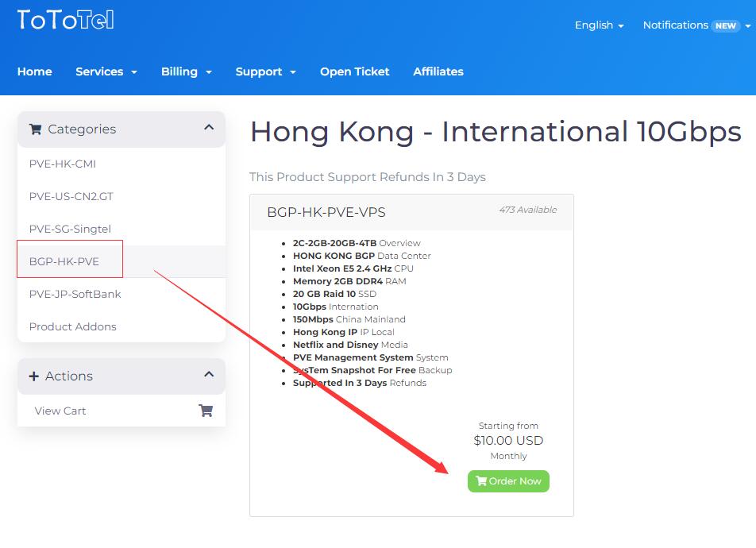Click the plus icon beside Actions
This screenshot has width=756, height=548.
pyautogui.click(x=33, y=376)
